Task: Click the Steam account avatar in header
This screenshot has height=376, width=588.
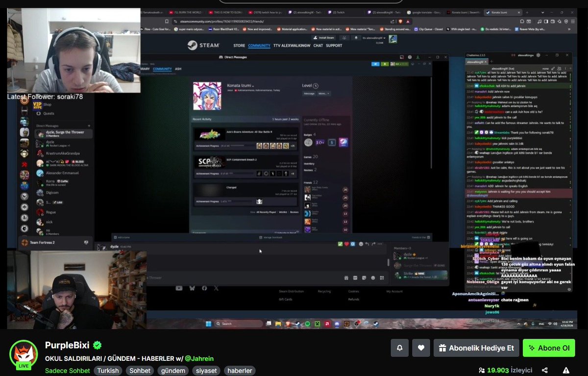Action: point(393,39)
